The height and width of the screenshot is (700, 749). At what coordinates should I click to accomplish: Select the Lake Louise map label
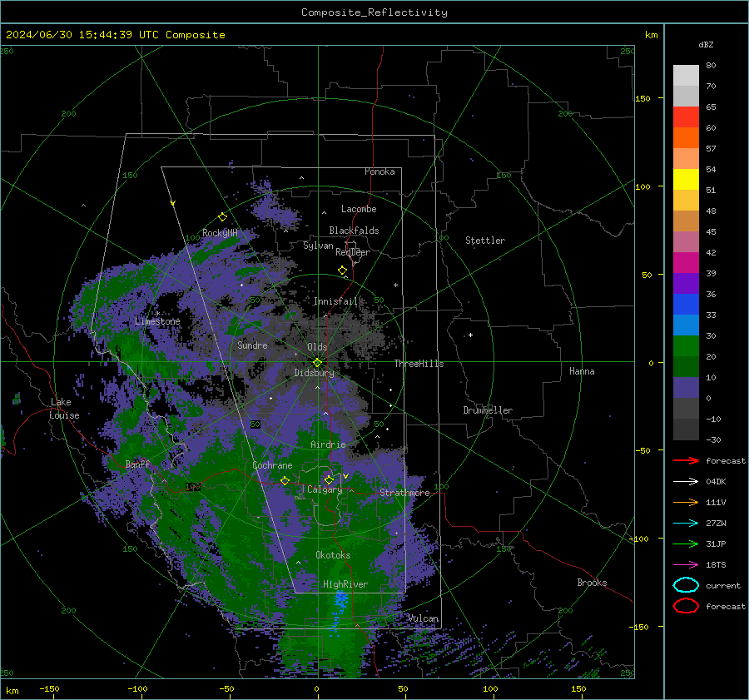click(64, 409)
